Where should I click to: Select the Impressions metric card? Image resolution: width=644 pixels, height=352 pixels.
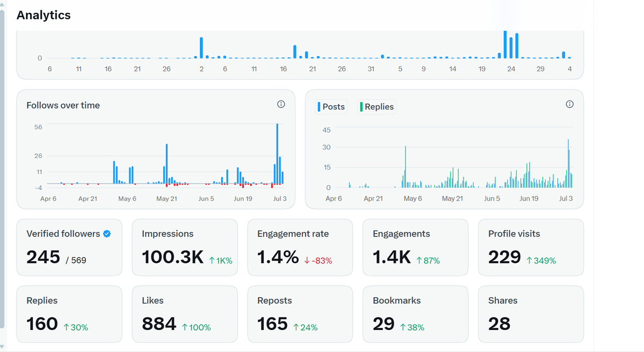(x=185, y=247)
